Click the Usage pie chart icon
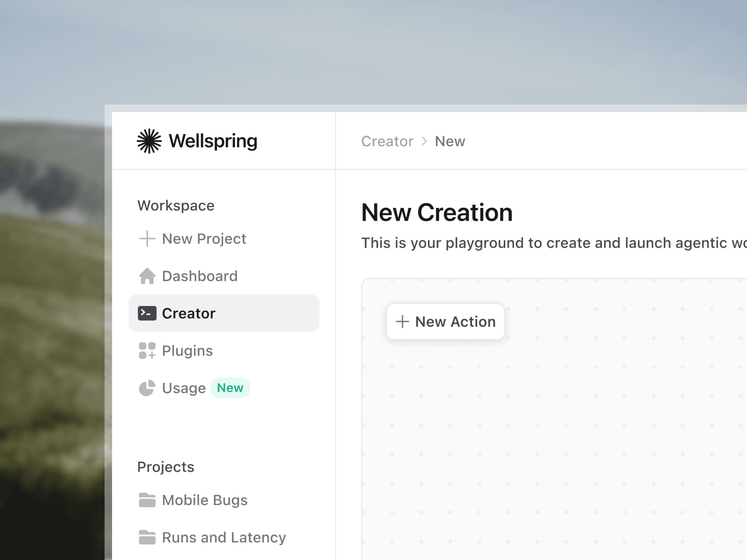Viewport: 747px width, 560px height. 147,388
